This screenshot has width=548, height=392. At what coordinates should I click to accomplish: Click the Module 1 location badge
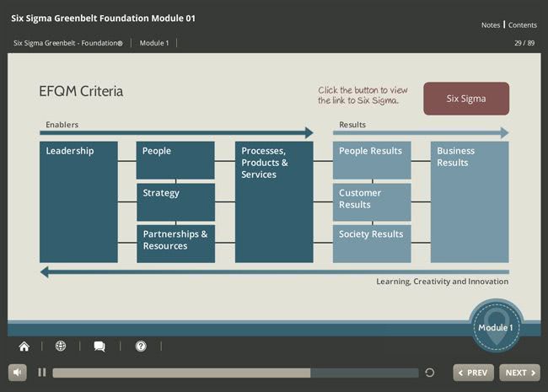(496, 325)
